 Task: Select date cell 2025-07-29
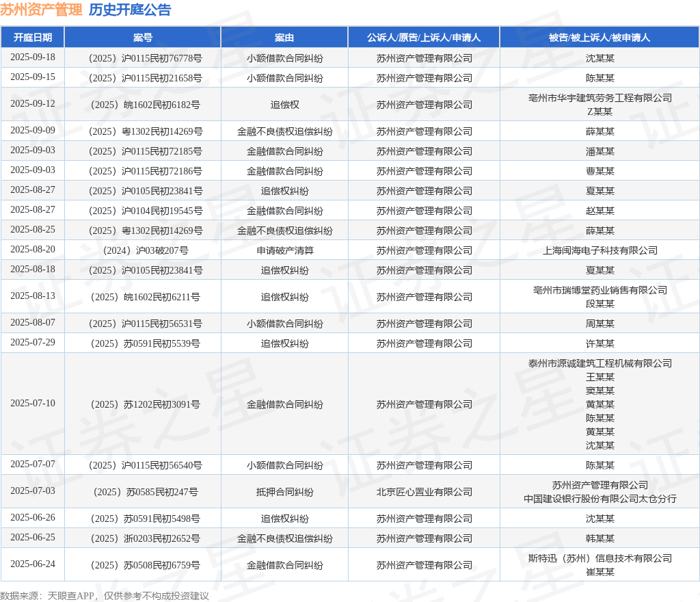coord(33,342)
